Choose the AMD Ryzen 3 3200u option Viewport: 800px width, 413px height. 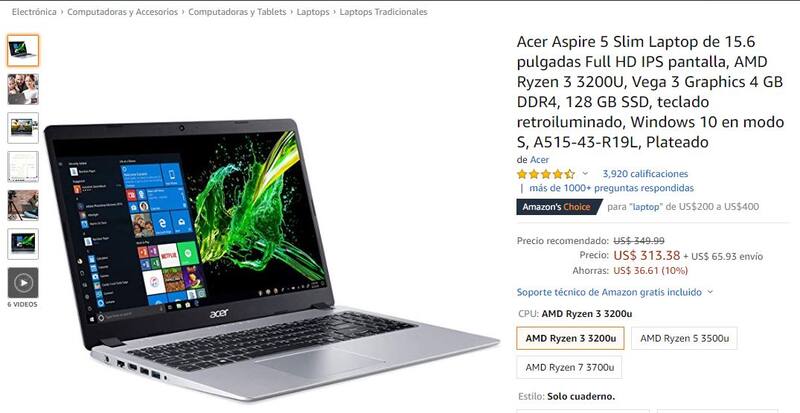570,338
